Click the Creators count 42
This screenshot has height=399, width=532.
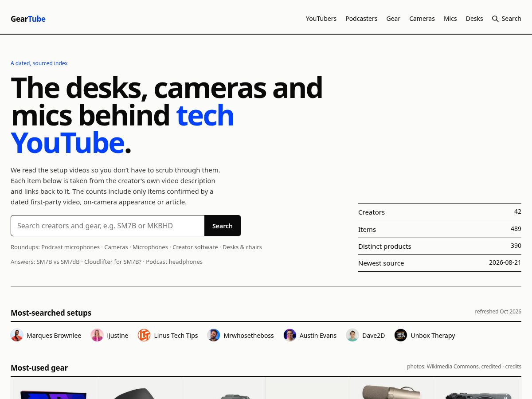pos(518,211)
